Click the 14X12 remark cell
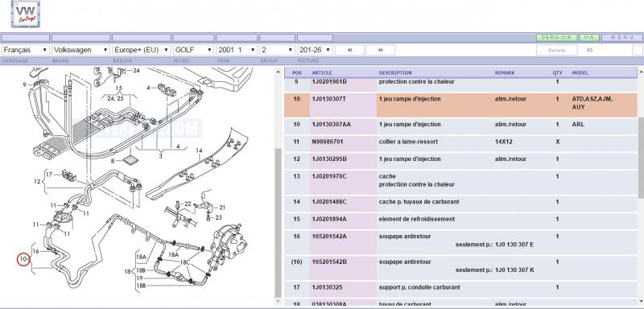 click(x=504, y=142)
